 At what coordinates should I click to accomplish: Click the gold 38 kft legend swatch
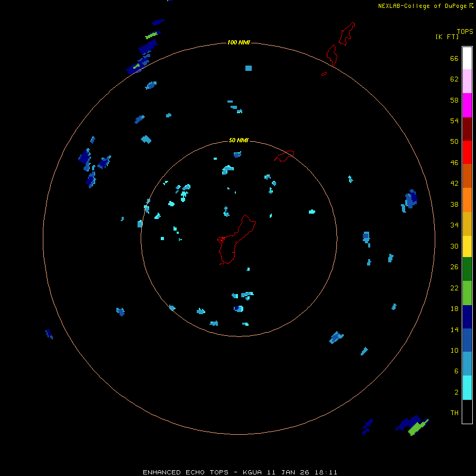pos(467,224)
